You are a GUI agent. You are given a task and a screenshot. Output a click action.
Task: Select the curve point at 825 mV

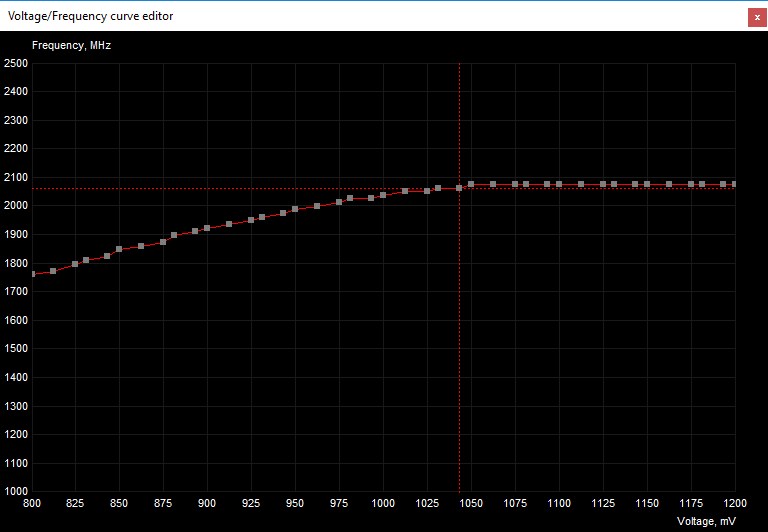pos(75,264)
